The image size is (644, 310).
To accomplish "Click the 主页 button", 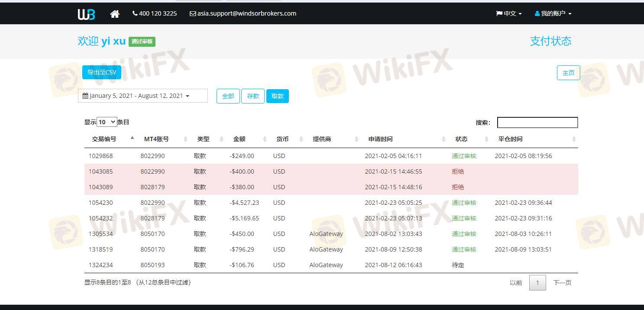I will (568, 73).
